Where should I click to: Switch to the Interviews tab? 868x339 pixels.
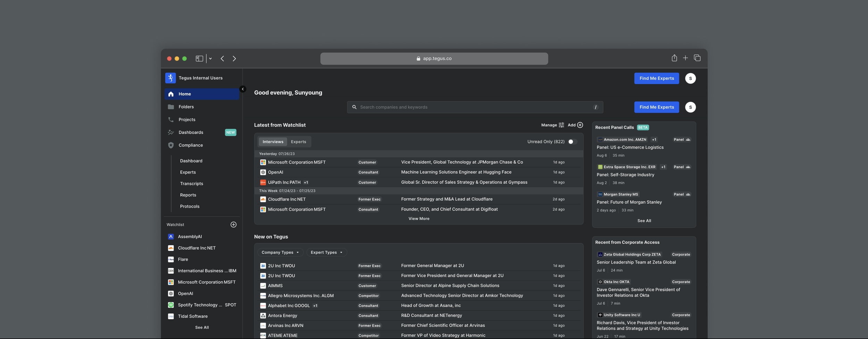tap(273, 142)
